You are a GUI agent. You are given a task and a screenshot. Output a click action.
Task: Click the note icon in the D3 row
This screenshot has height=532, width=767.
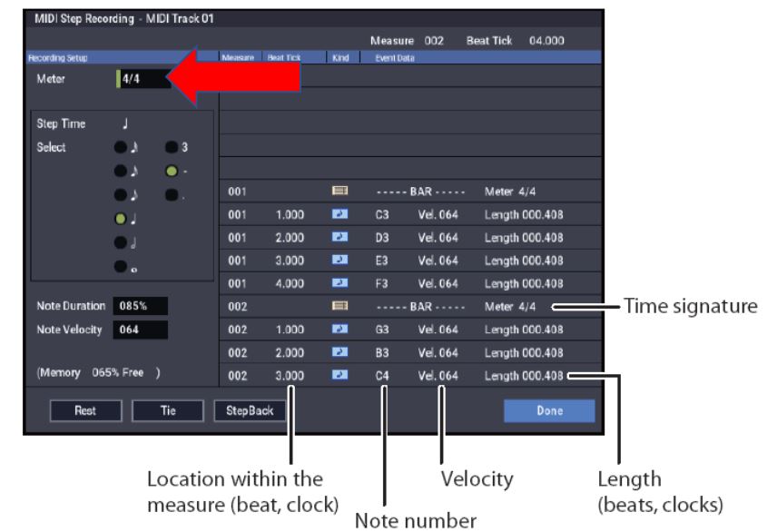pos(340,237)
